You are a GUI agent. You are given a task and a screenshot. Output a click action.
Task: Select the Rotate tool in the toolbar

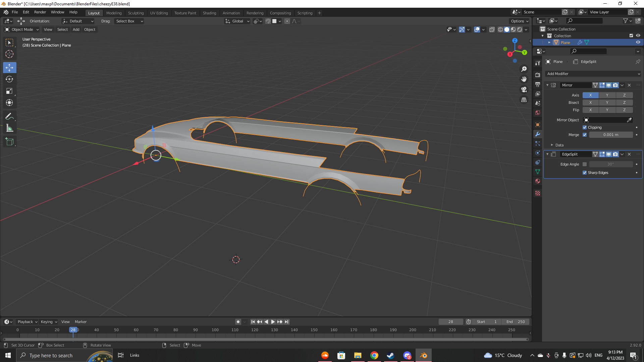point(9,79)
